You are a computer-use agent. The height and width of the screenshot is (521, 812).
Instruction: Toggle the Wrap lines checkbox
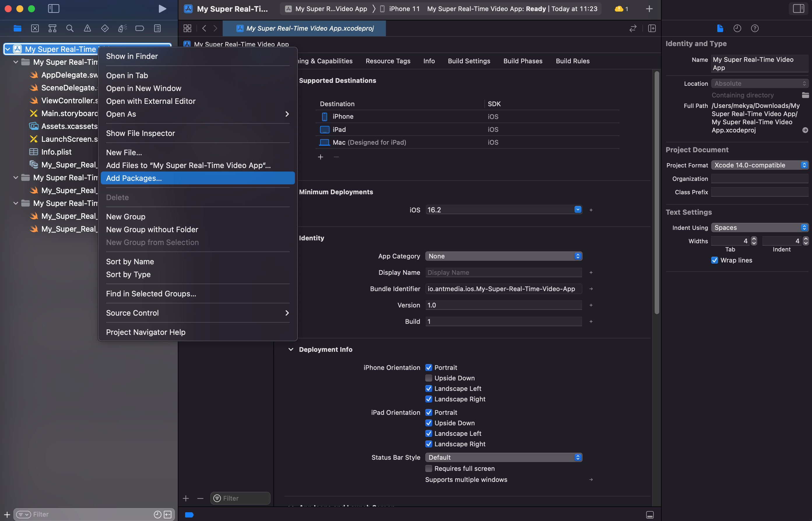click(714, 260)
